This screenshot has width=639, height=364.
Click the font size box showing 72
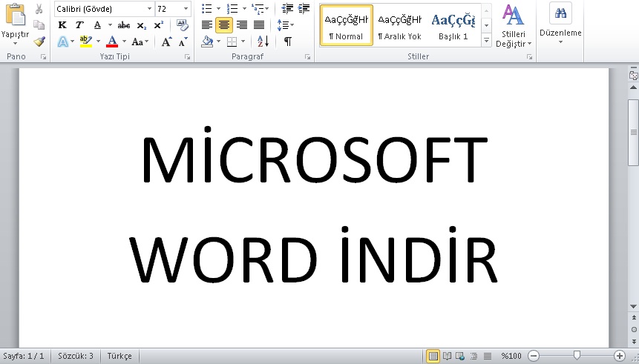click(168, 9)
